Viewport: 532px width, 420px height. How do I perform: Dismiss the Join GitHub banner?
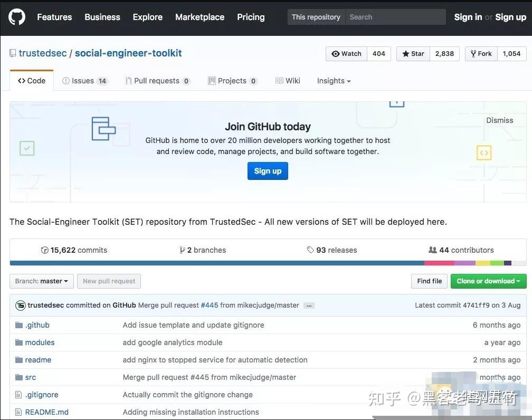(x=499, y=120)
